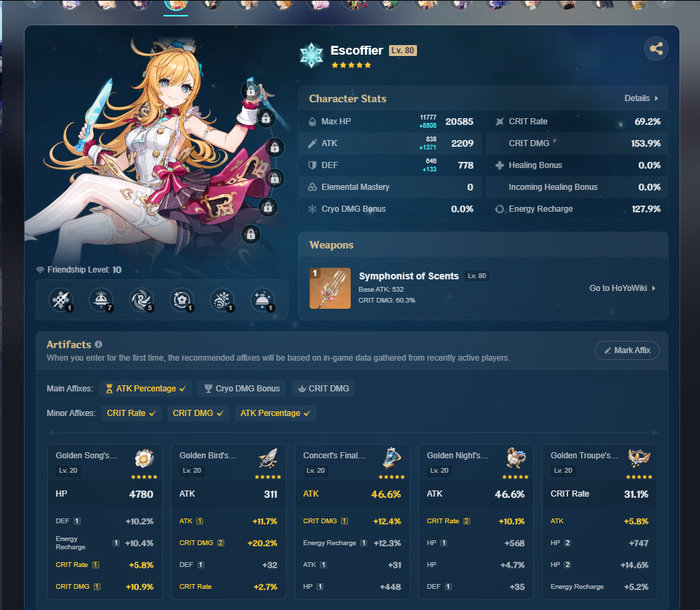Select the snowflake swirl passive talent icon
The height and width of the screenshot is (610, 700).
222,300
